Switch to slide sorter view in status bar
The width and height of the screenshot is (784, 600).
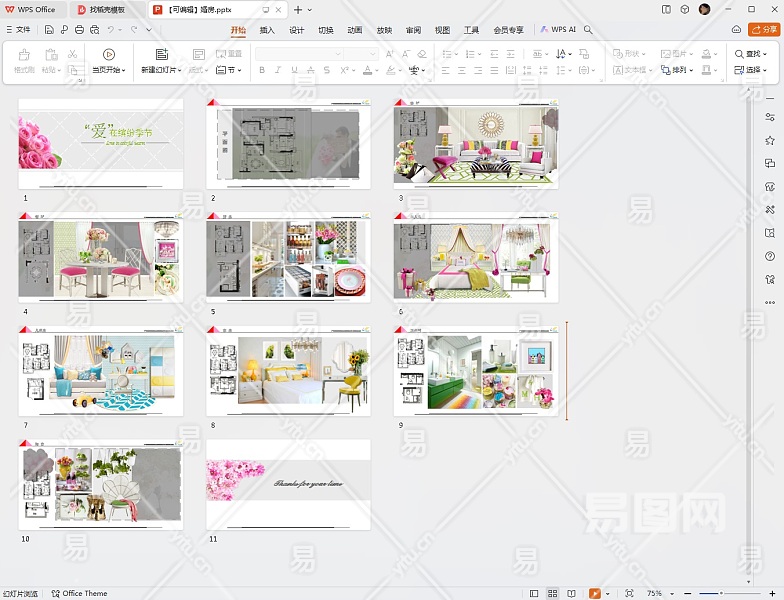pos(553,593)
